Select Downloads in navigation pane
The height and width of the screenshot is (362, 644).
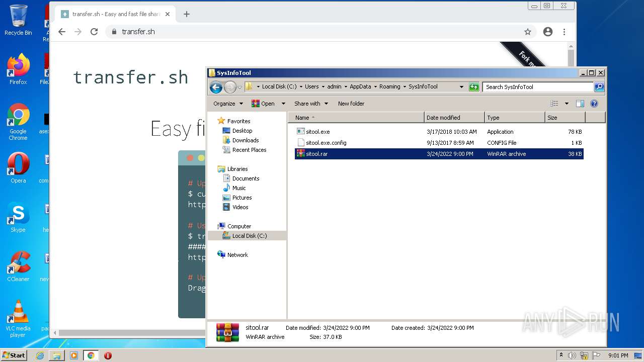[246, 140]
